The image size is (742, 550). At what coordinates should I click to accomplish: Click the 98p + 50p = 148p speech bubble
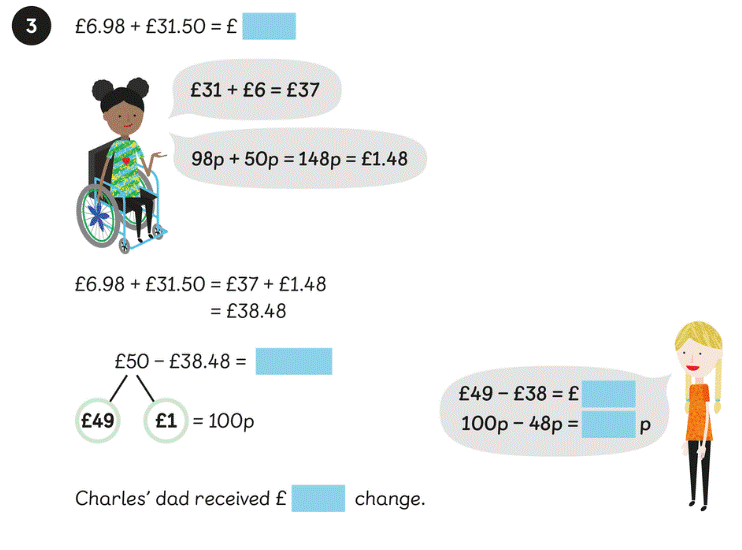(x=297, y=158)
